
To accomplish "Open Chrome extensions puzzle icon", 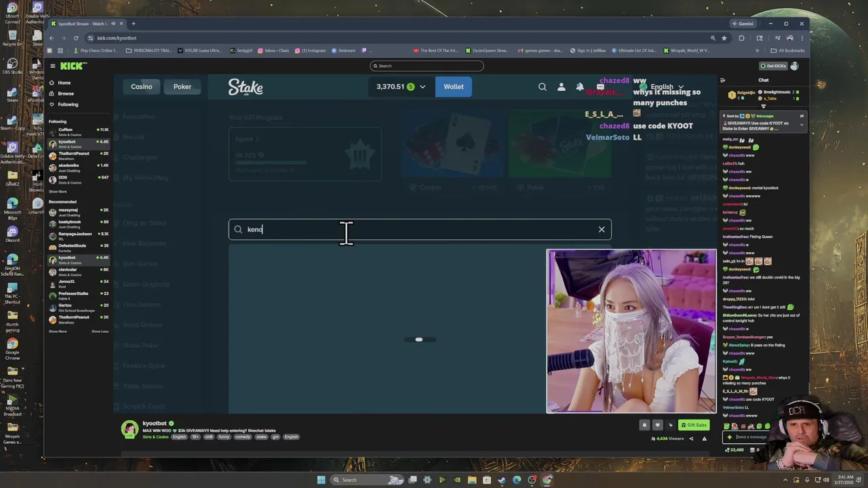I will pos(741,38).
